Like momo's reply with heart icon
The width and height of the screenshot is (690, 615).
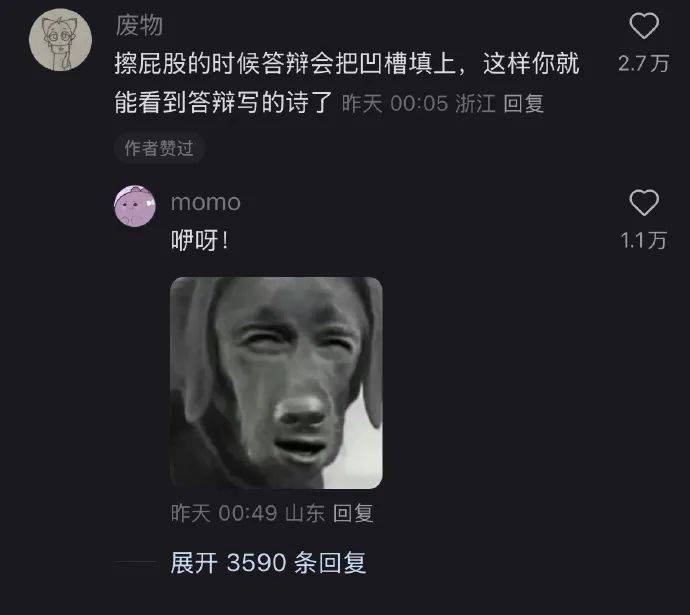point(644,202)
